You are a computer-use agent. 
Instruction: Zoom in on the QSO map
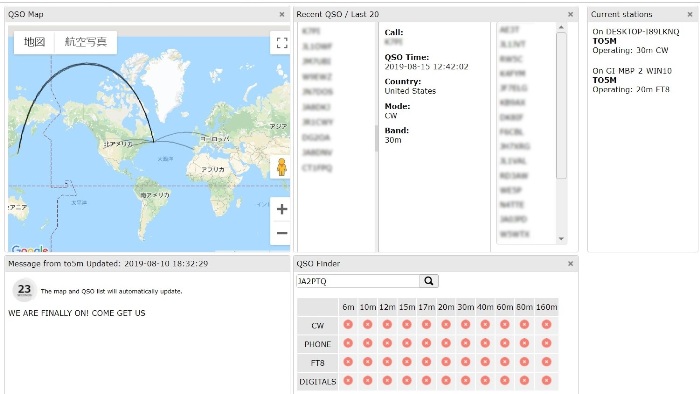coord(282,209)
